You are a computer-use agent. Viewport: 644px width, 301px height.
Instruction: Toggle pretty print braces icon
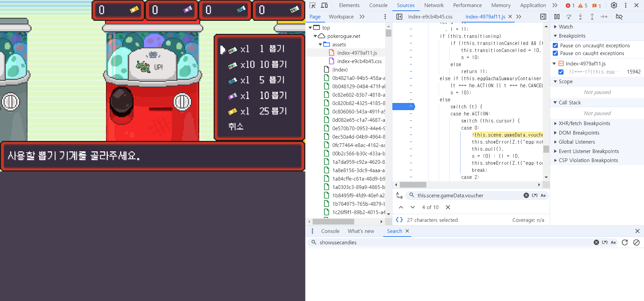(x=399, y=220)
